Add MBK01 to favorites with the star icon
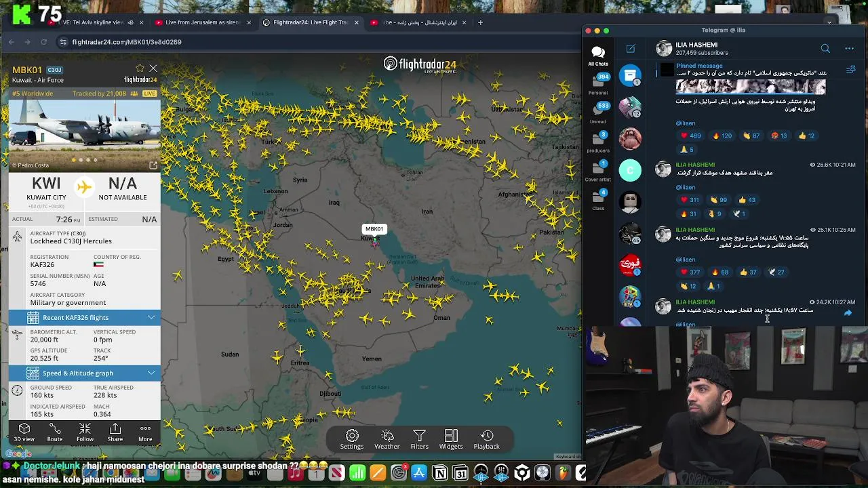The width and height of the screenshot is (868, 488). [140, 68]
